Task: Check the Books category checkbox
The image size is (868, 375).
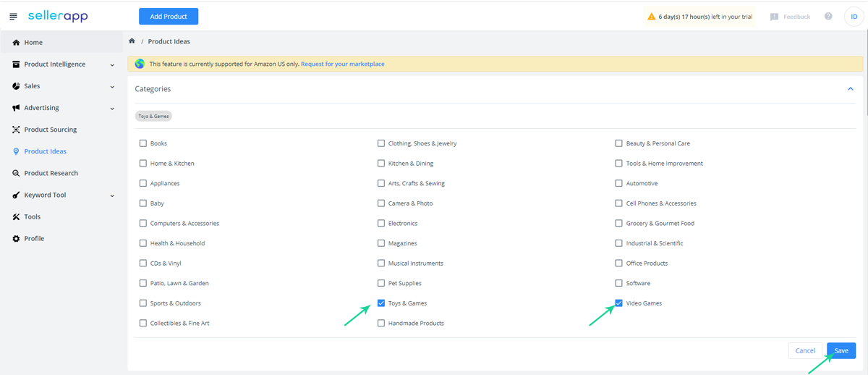Action: [x=143, y=143]
